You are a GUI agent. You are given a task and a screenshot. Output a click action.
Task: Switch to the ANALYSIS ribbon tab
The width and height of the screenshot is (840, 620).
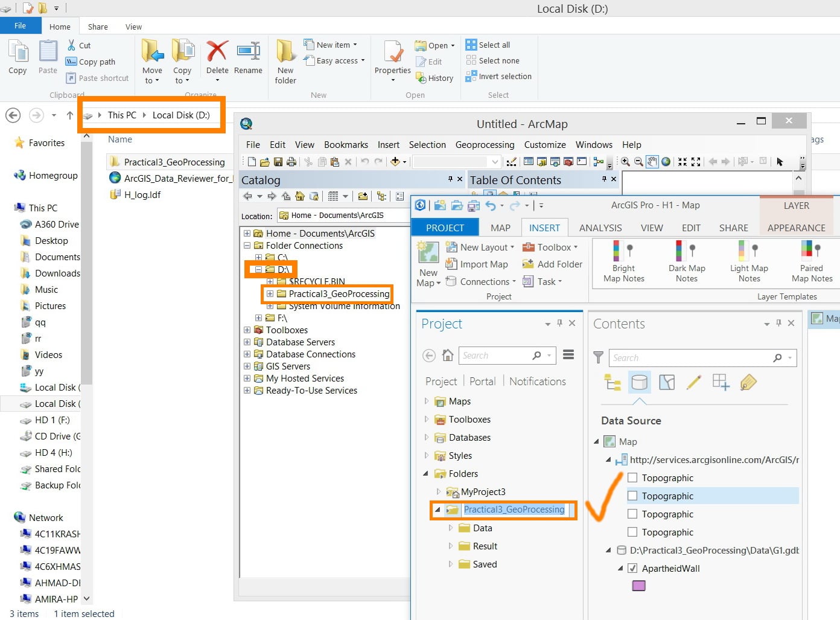coord(600,228)
